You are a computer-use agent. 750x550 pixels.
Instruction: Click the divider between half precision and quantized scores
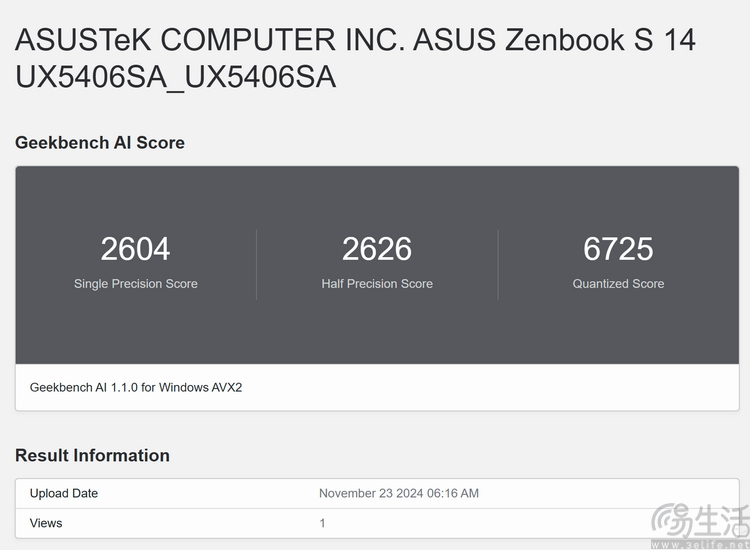(498, 264)
